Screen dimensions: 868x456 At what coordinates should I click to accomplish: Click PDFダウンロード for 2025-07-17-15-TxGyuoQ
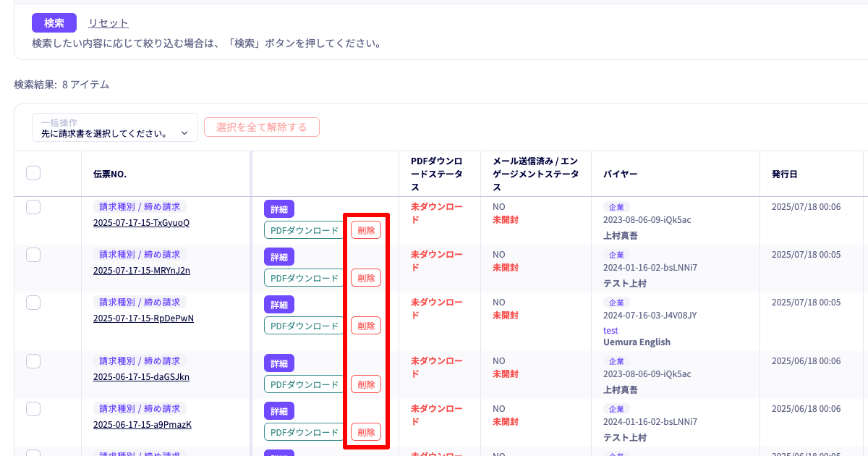(x=305, y=230)
